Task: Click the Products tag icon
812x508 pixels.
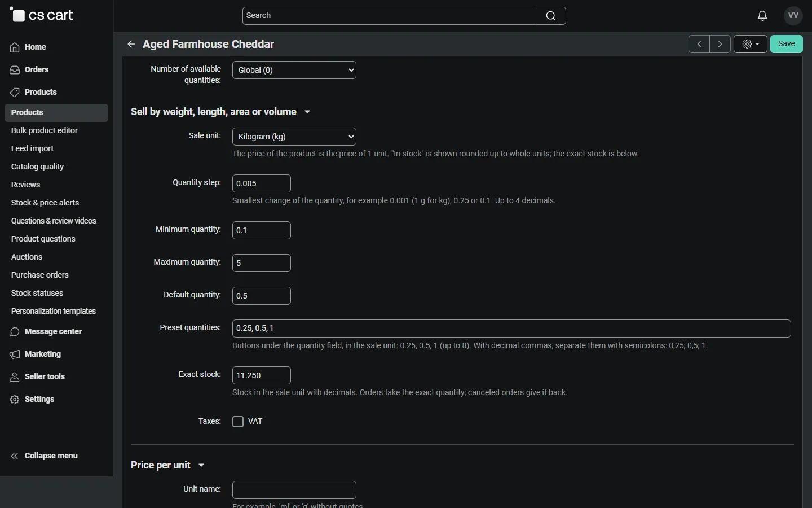Action: (x=15, y=93)
